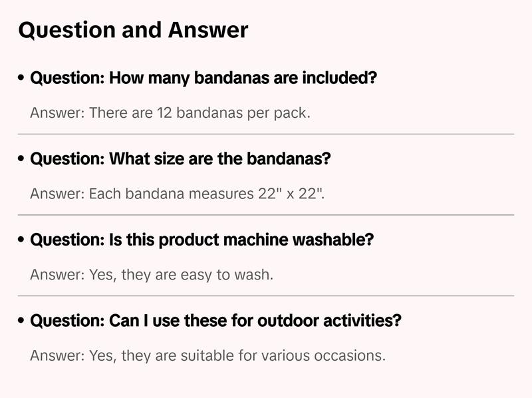Click the answer about suitability for various occasions
The height and width of the screenshot is (398, 532).
click(207, 355)
